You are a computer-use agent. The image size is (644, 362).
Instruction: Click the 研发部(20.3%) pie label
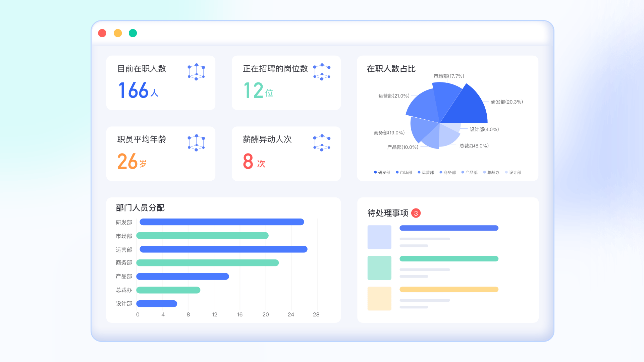click(507, 102)
